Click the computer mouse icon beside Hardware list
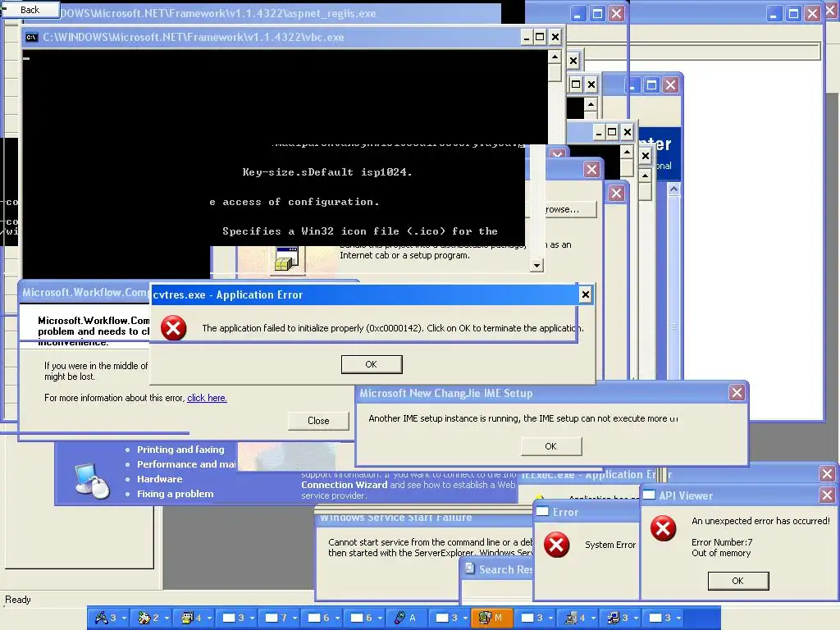This screenshot has height=630, width=840. pyautogui.click(x=92, y=481)
